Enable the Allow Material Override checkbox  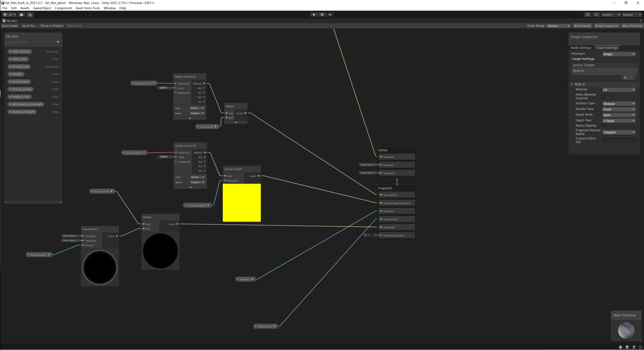(604, 96)
